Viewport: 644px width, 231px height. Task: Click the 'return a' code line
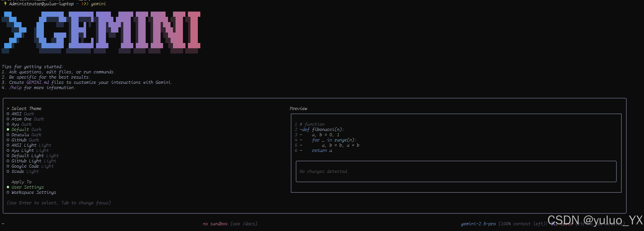coord(322,151)
